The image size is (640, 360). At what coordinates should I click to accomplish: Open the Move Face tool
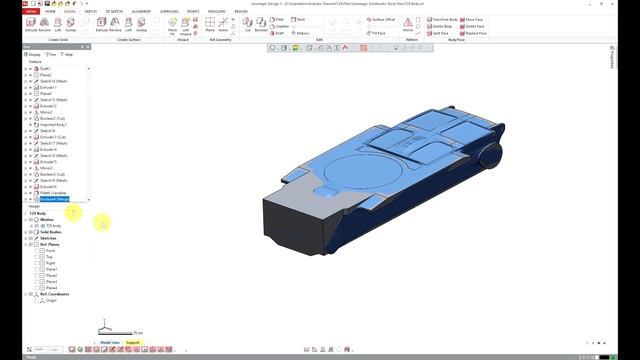pos(471,20)
